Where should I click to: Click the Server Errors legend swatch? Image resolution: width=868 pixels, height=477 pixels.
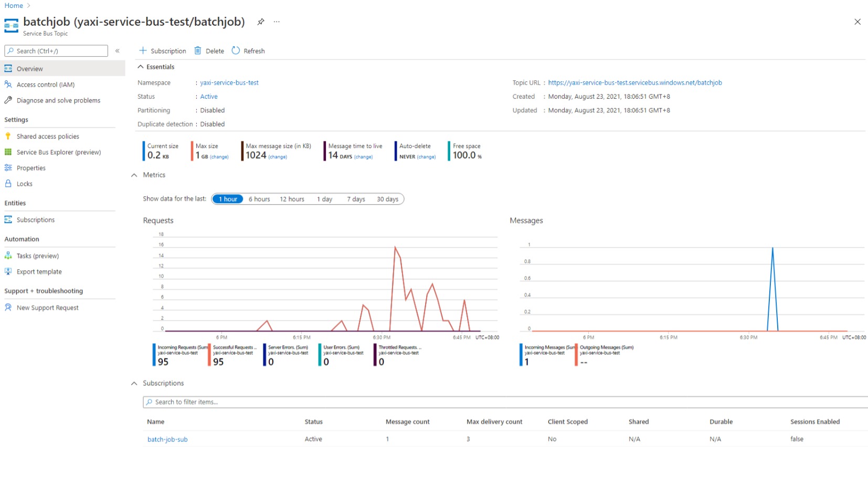[x=264, y=355]
